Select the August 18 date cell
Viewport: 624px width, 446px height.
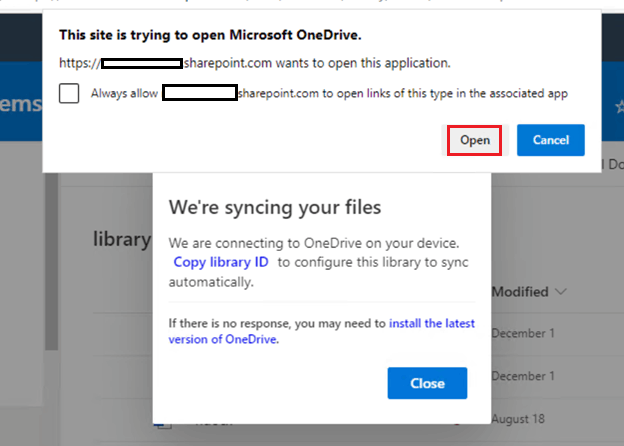518,419
